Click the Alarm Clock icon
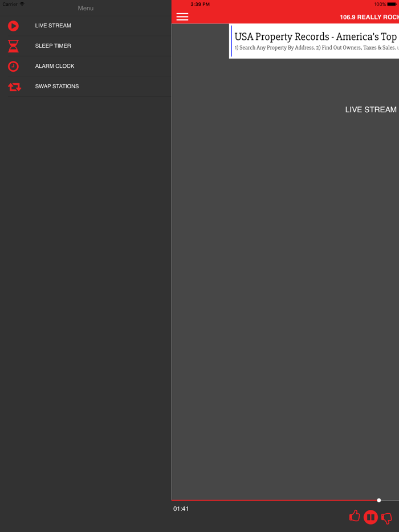 click(13, 66)
